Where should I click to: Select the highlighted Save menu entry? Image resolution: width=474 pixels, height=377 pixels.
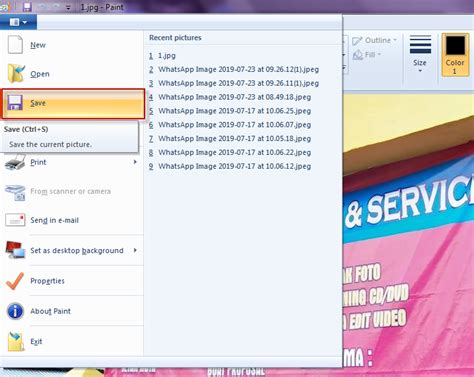coord(74,103)
